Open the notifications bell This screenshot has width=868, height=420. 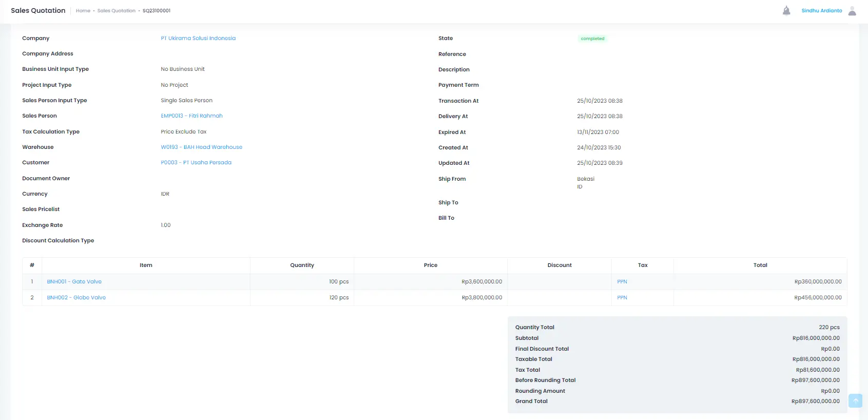coord(786,11)
